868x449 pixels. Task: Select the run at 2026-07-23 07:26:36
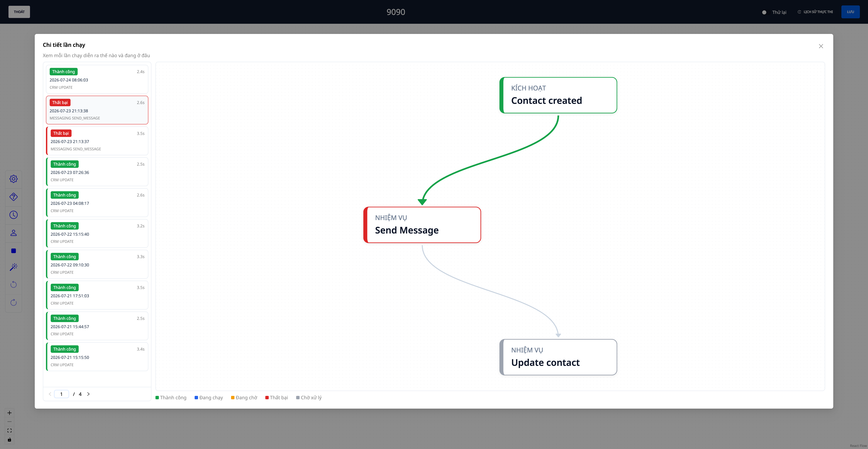[97, 172]
